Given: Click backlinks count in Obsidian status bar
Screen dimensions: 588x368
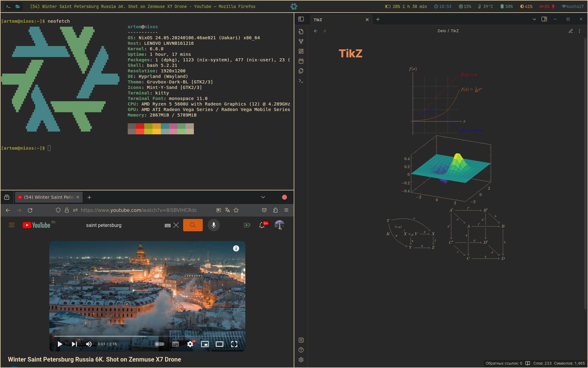Looking at the screenshot, I should point(504,363).
